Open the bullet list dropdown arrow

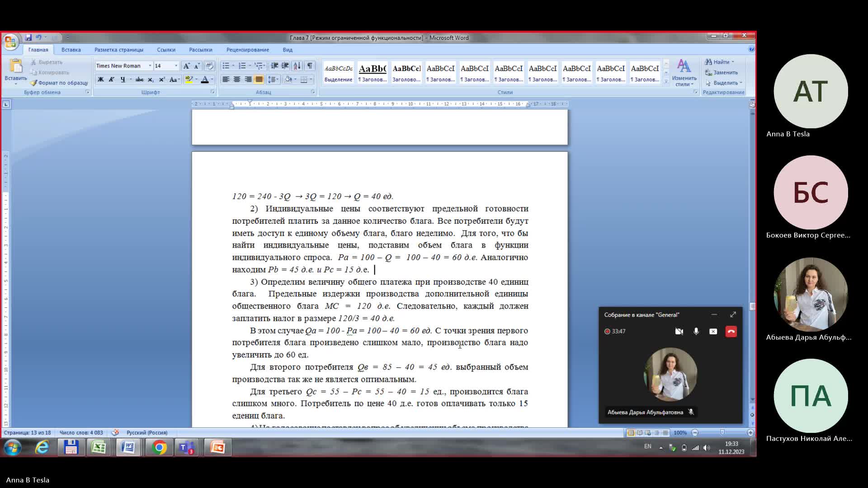[x=233, y=66]
